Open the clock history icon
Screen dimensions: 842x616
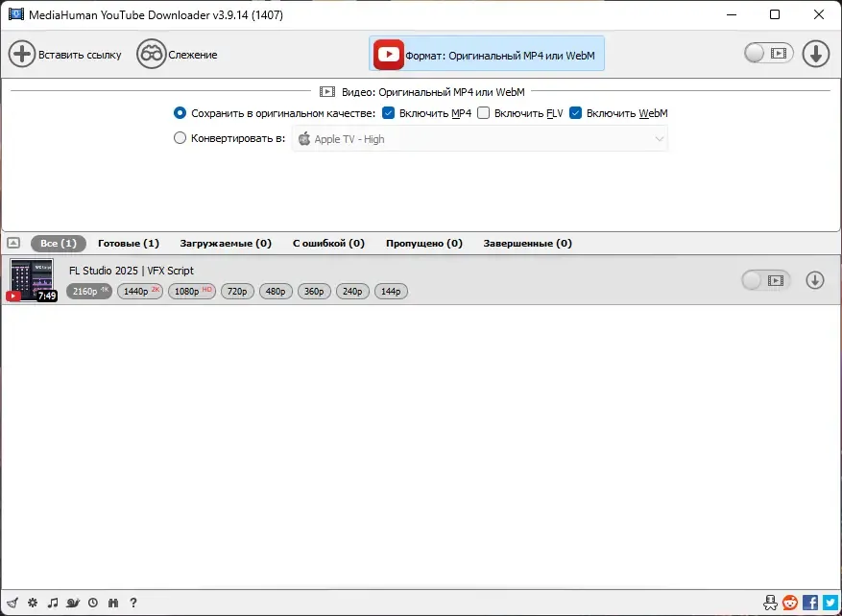pos(93,603)
